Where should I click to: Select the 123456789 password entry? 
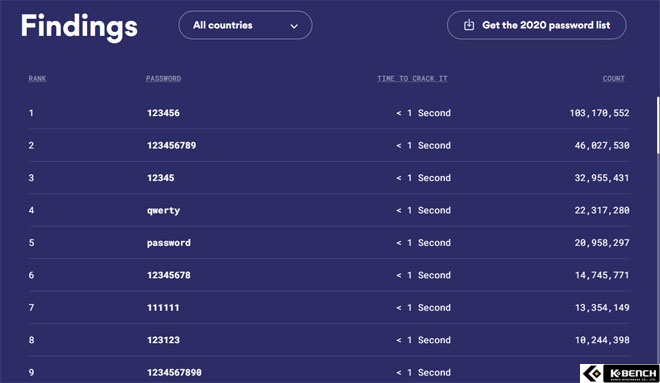(171, 146)
